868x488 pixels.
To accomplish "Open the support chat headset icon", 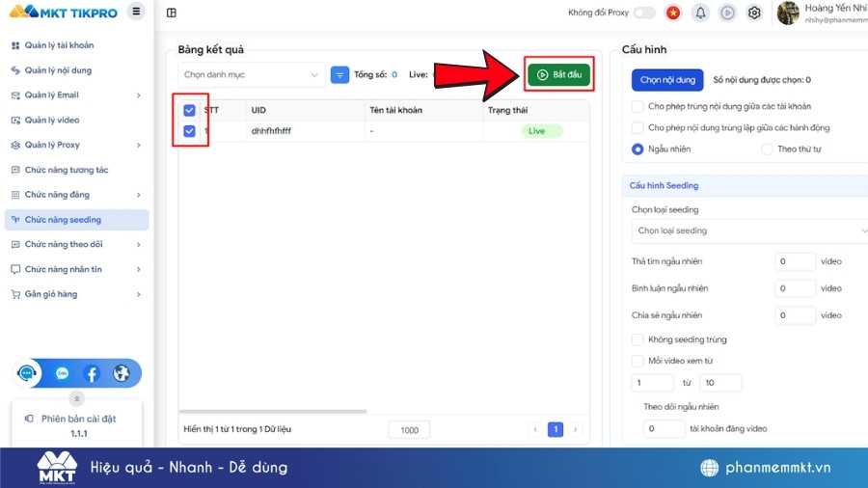I will pyautogui.click(x=27, y=373).
